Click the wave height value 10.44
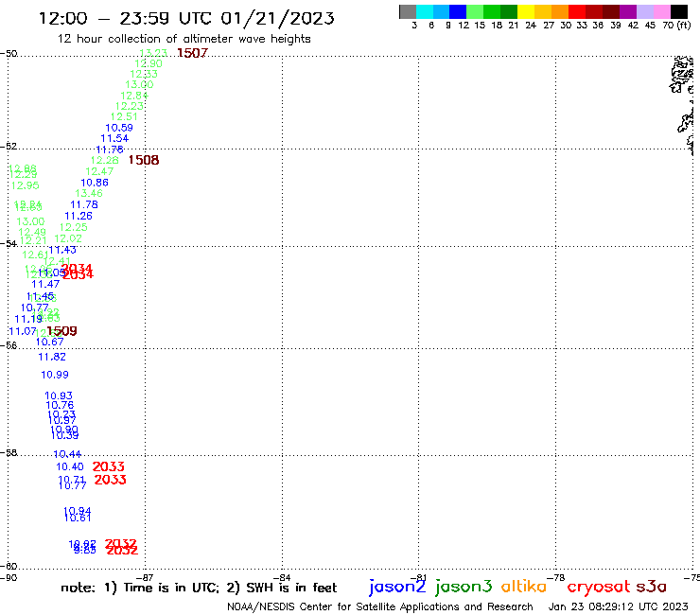 click(x=67, y=455)
